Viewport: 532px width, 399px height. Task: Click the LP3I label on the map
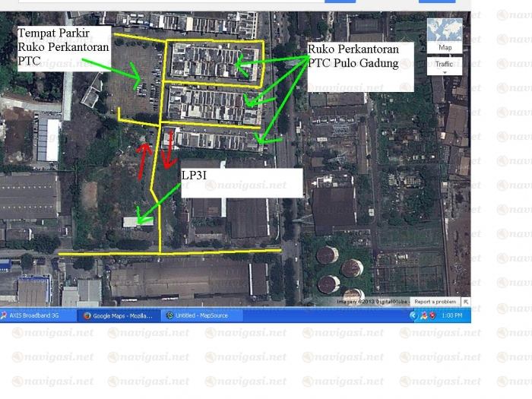pos(193,176)
